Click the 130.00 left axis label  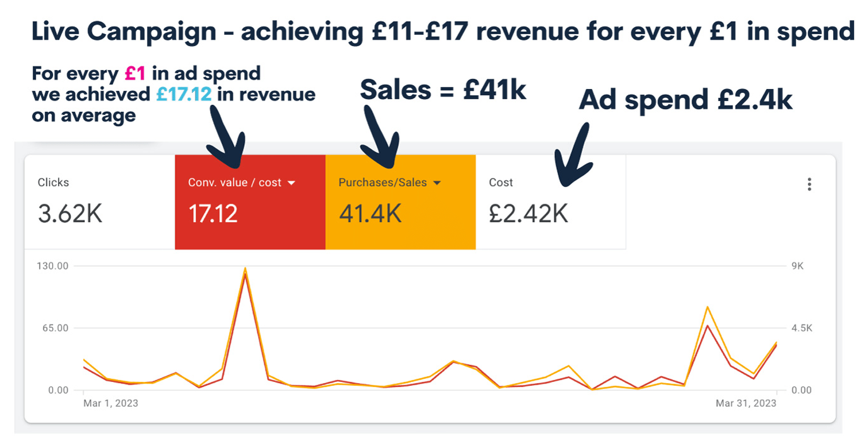[x=53, y=266]
